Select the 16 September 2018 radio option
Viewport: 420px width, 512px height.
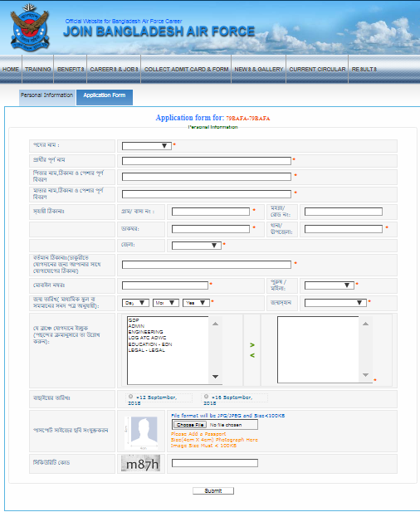coord(206,397)
